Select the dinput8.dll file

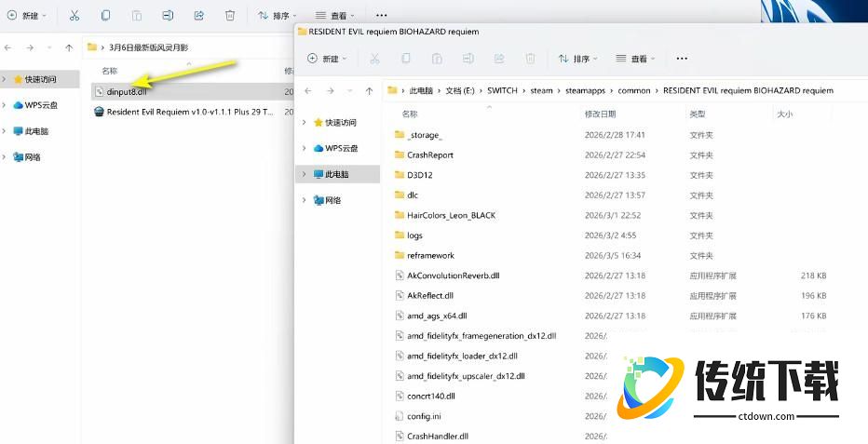(x=127, y=91)
